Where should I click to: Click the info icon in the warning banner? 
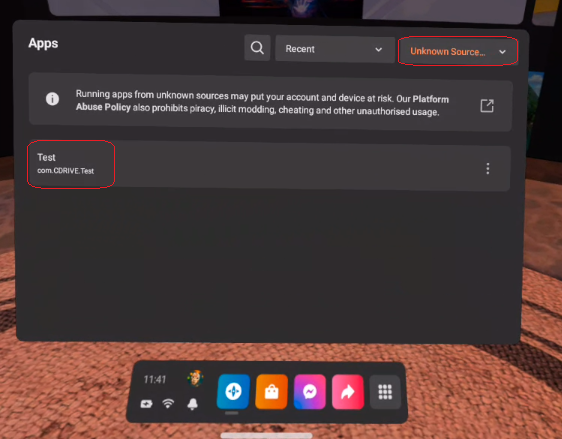click(x=52, y=99)
